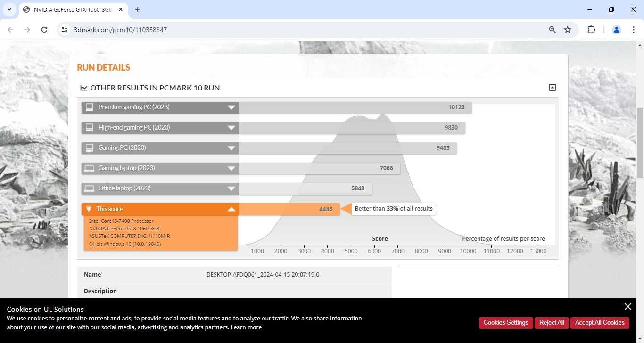Image resolution: width=644 pixels, height=343 pixels.
Task: Open Cookies Settings
Action: tap(506, 323)
